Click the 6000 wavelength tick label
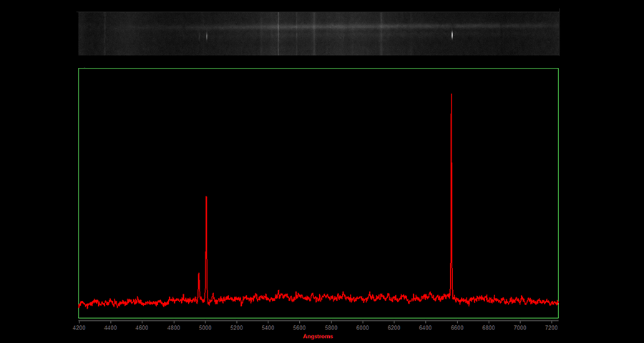The image size is (644, 343). pyautogui.click(x=363, y=327)
